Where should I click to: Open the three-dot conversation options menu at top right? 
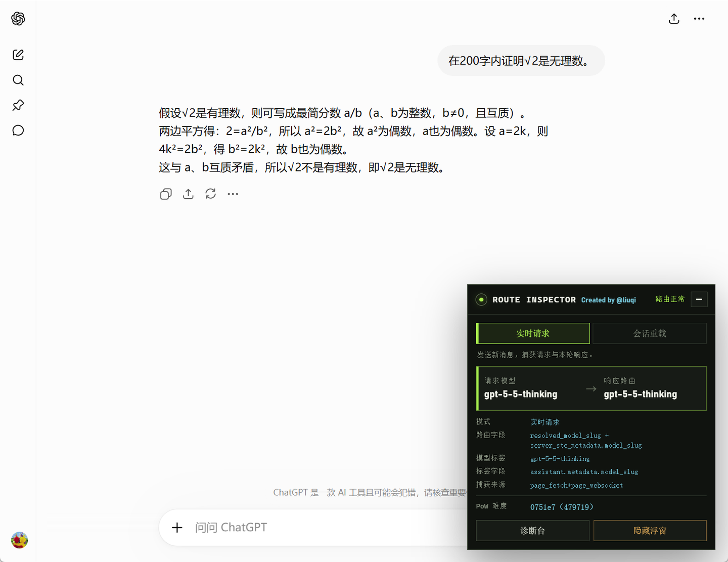pos(699,19)
